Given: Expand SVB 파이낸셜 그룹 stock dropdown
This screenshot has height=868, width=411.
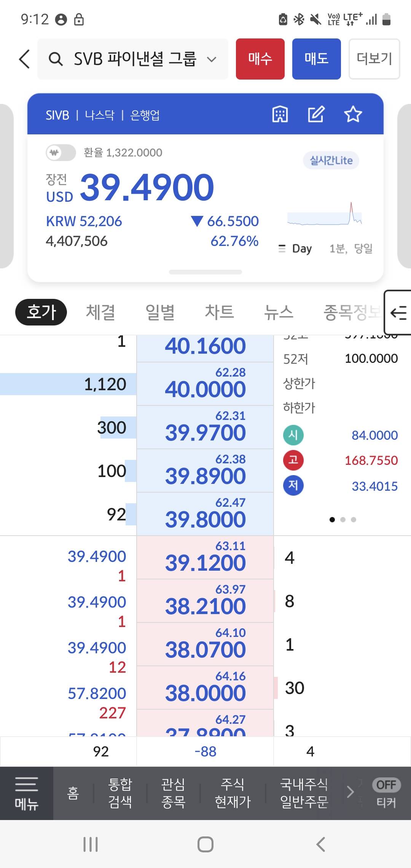Looking at the screenshot, I should [212, 59].
